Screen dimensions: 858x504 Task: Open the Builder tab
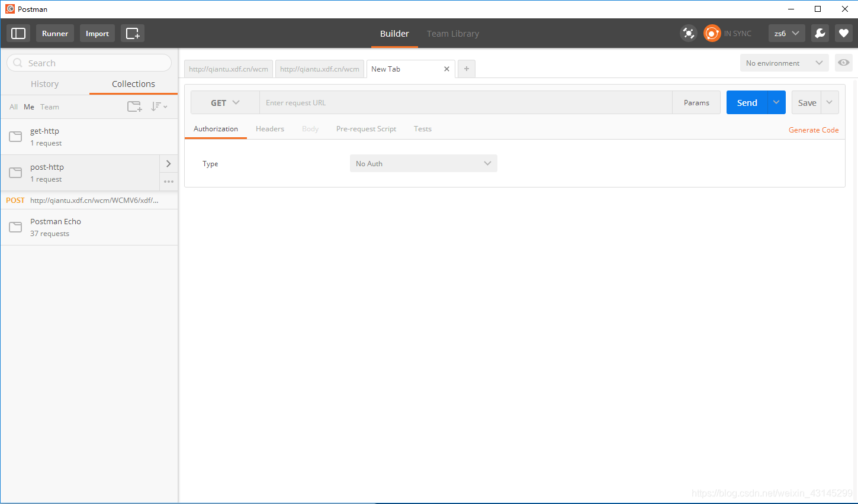click(394, 34)
